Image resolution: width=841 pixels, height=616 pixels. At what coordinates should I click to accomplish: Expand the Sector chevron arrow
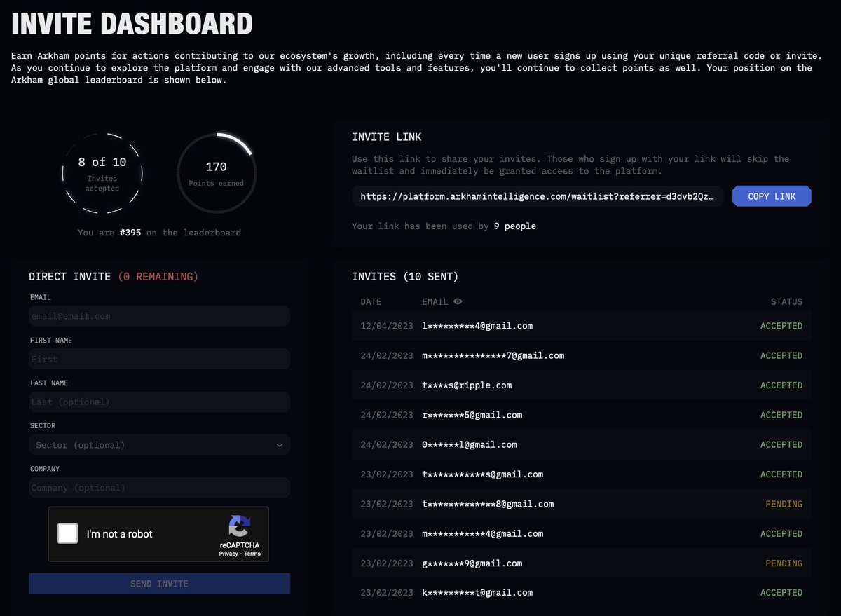280,444
